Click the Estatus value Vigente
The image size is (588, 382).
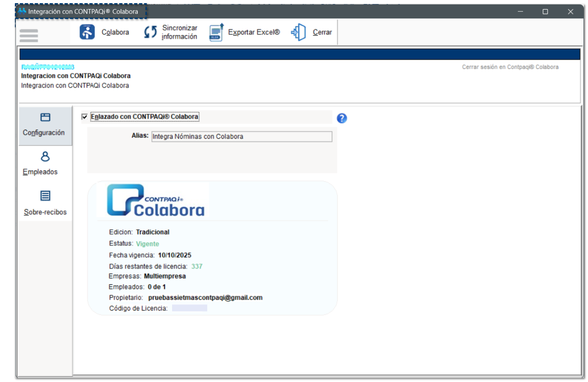click(148, 244)
